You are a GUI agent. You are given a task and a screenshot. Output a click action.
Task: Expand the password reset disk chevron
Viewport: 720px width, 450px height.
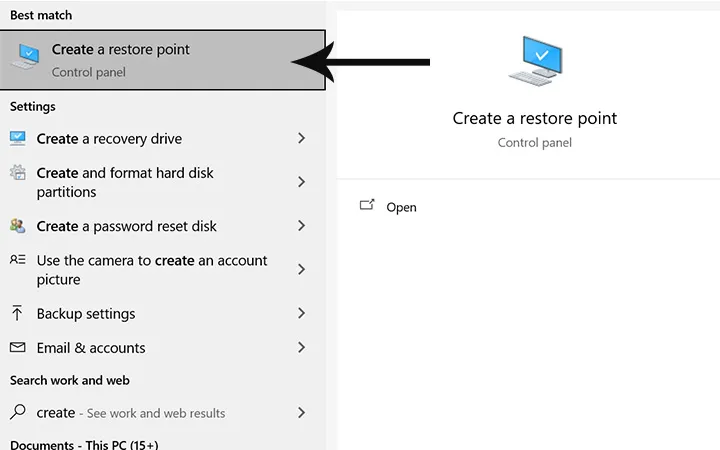pyautogui.click(x=301, y=226)
